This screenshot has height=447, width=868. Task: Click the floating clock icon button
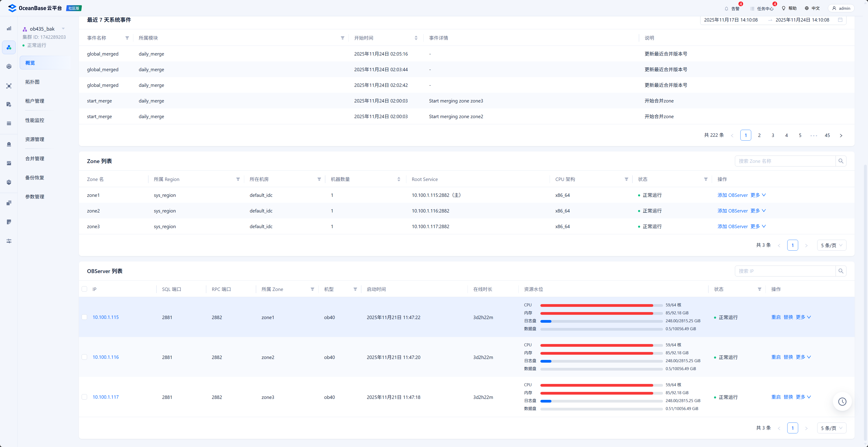pyautogui.click(x=842, y=401)
